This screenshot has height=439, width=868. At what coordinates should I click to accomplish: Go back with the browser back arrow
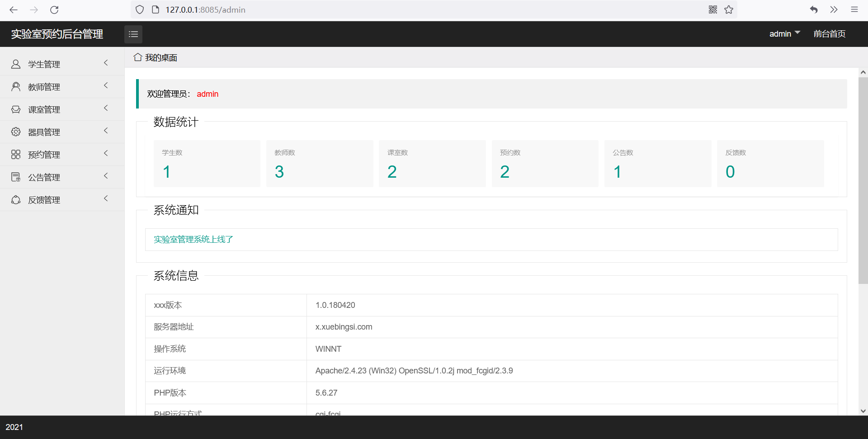(14, 10)
